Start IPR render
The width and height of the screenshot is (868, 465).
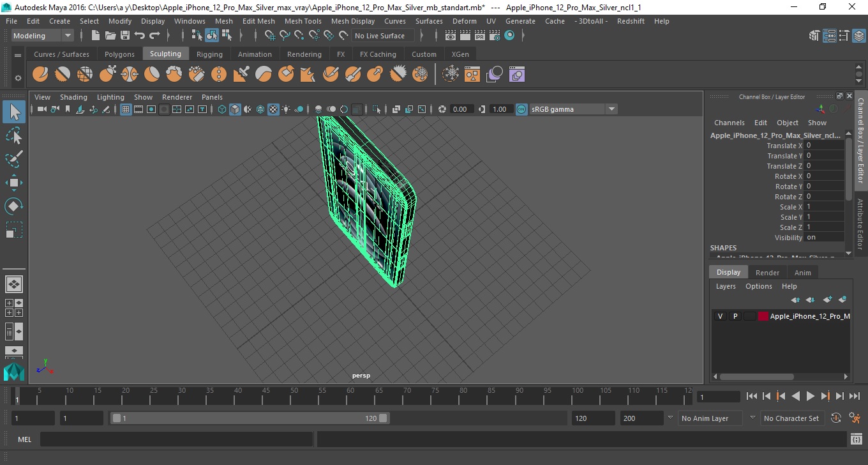pos(480,36)
